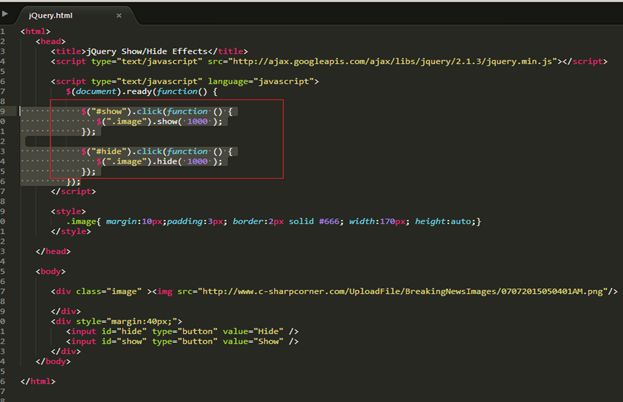623x402 pixels.
Task: Click the opening html tag line
Action: (x=36, y=31)
